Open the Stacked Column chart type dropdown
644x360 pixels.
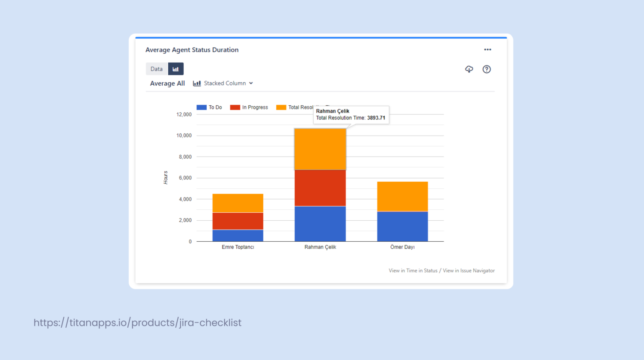coord(225,83)
